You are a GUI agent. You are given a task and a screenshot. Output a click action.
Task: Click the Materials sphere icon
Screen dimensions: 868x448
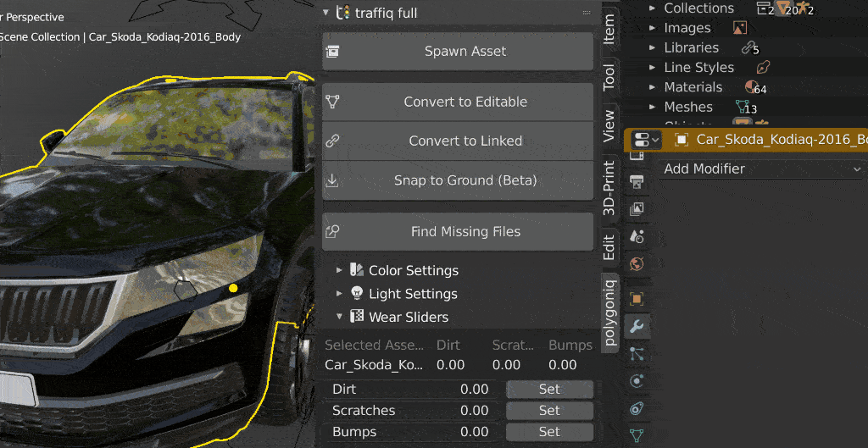pos(751,87)
